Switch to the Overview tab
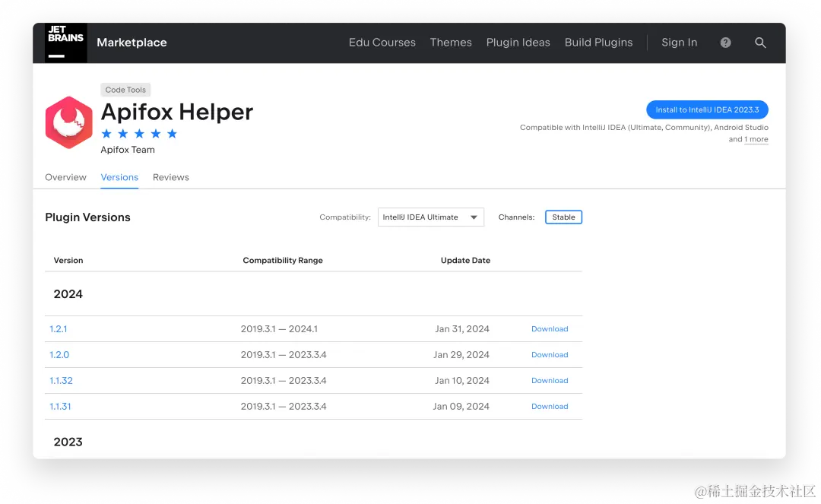 65,177
